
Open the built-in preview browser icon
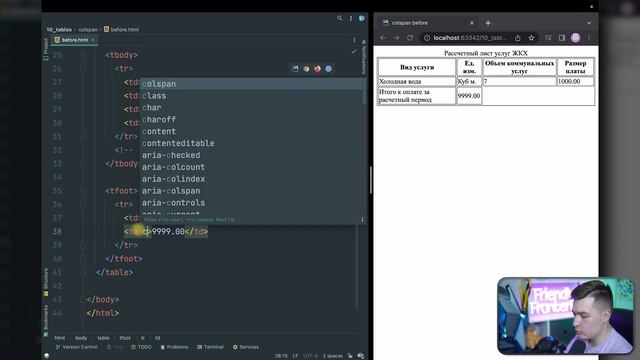(x=295, y=69)
